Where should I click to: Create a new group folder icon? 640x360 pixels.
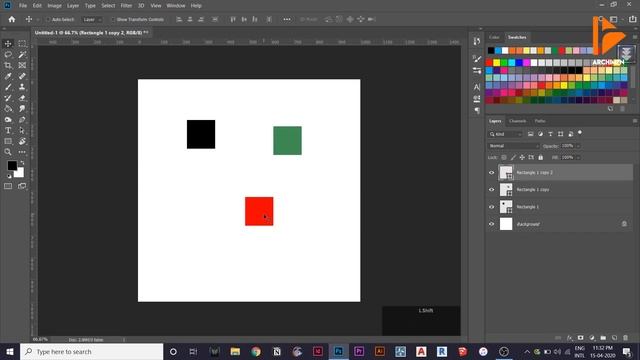pos(603,338)
